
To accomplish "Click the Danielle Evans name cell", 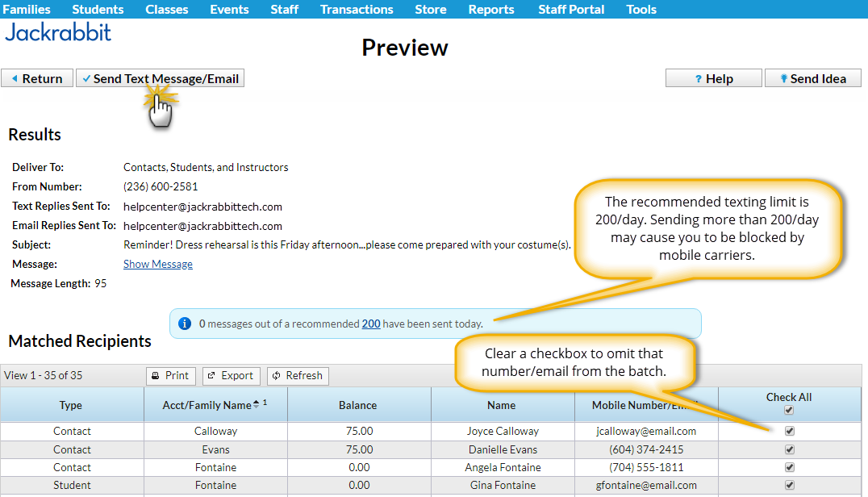I will pyautogui.click(x=503, y=449).
